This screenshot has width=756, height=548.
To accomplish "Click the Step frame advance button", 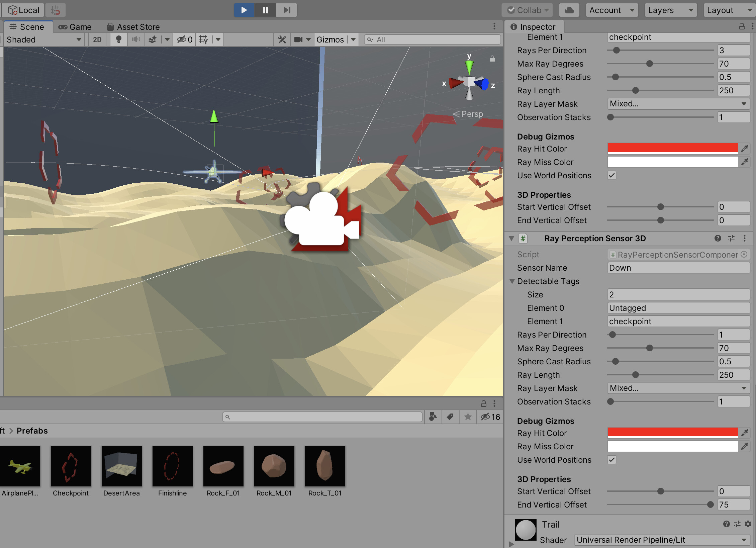I will 286,10.
